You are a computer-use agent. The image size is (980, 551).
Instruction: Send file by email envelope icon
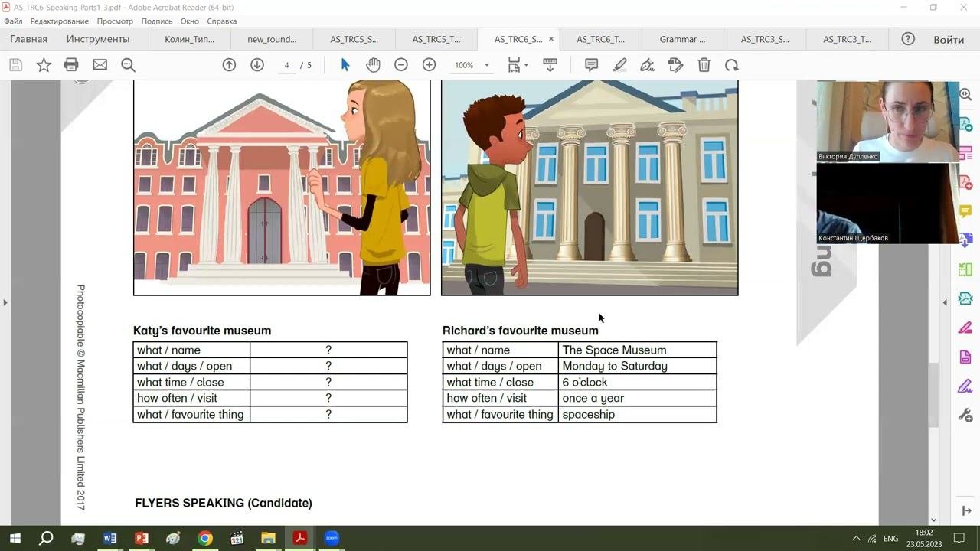pyautogui.click(x=100, y=65)
